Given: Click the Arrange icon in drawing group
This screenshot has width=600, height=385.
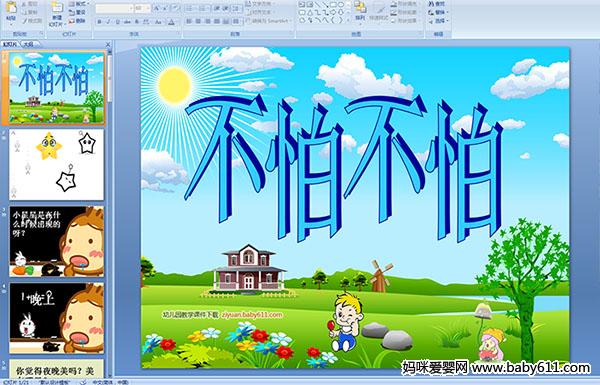Looking at the screenshot, I should 360,10.
